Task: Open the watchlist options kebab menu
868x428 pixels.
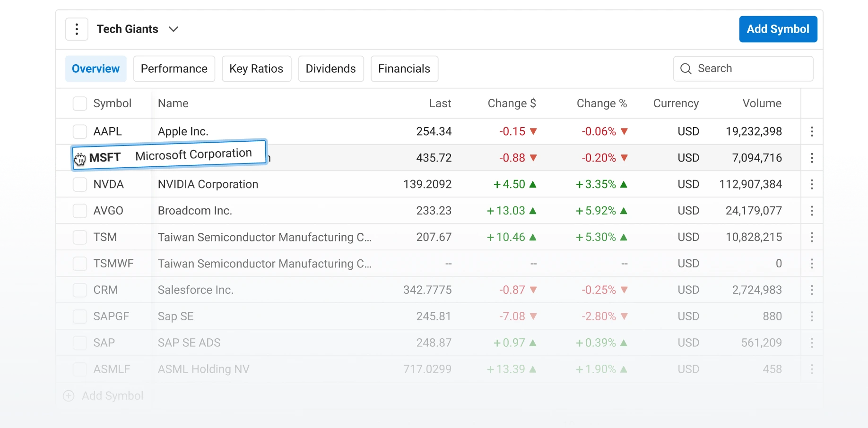Action: pos(77,29)
